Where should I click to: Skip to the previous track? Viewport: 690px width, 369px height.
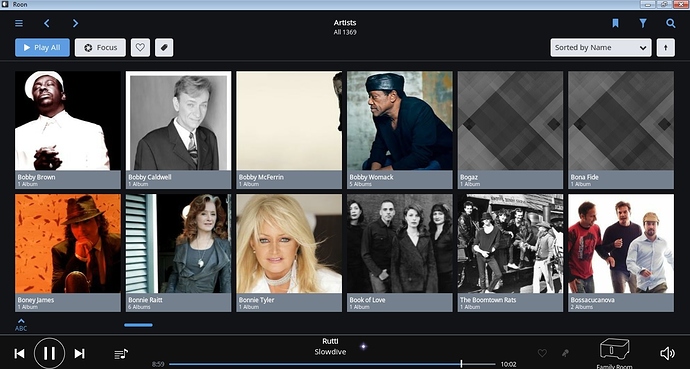[19, 353]
